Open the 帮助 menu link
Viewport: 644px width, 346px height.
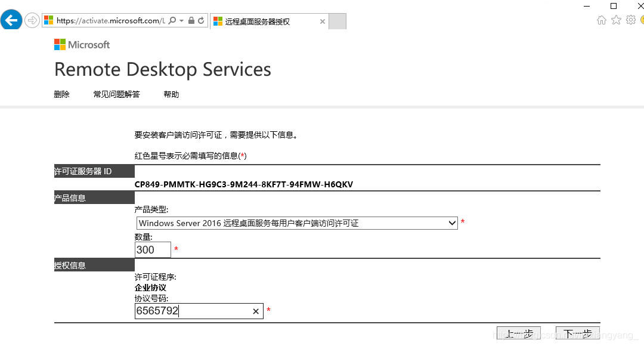coord(171,94)
